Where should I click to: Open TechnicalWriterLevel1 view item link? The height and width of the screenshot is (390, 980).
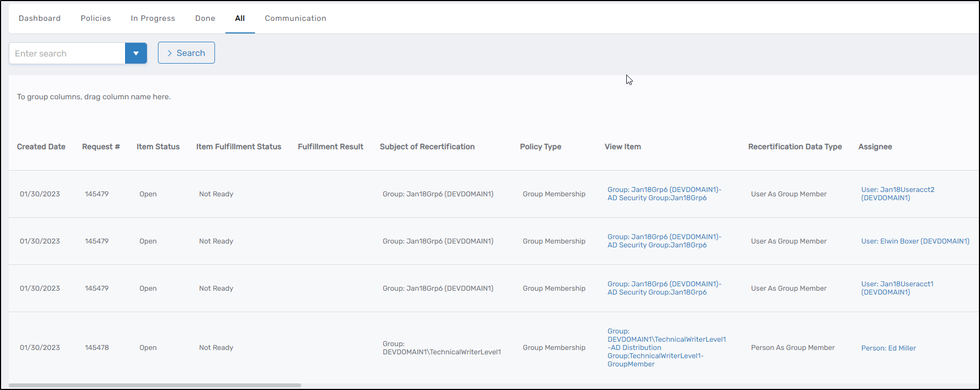666,348
